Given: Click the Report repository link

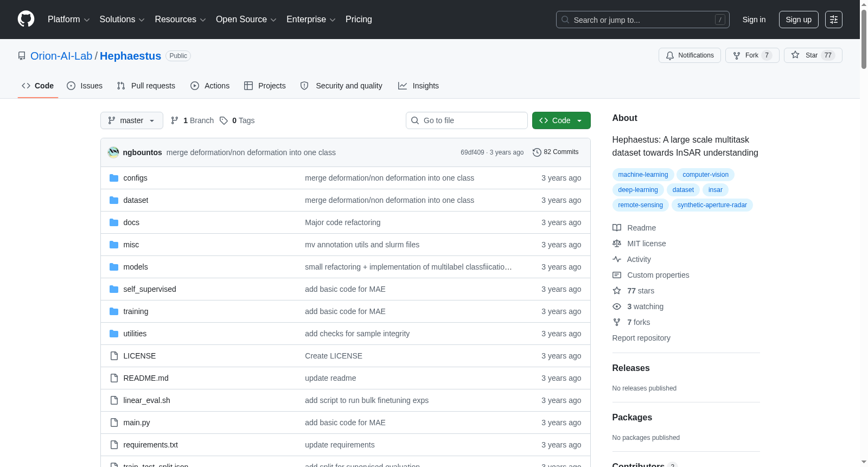Looking at the screenshot, I should (641, 338).
